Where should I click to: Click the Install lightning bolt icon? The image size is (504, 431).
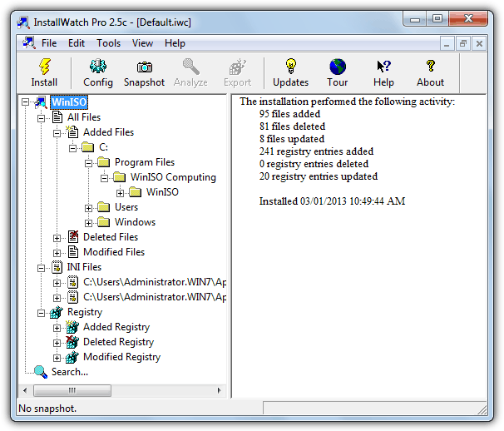tap(44, 67)
